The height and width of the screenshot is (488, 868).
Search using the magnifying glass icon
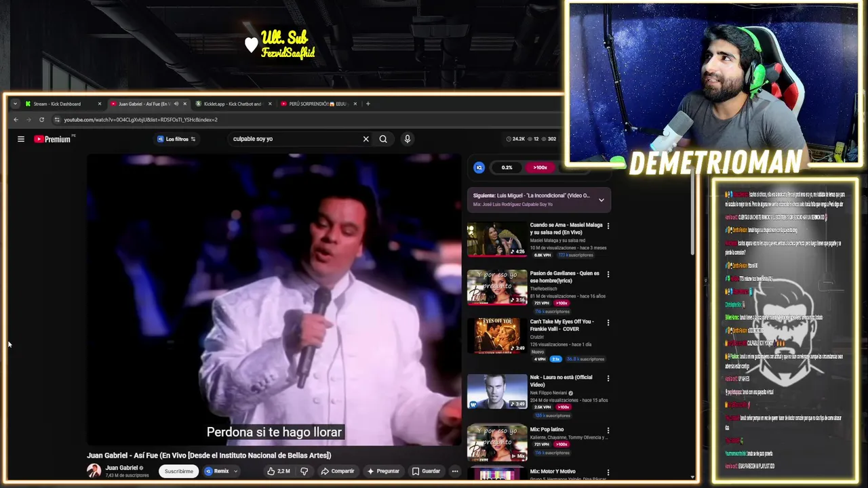tap(383, 139)
